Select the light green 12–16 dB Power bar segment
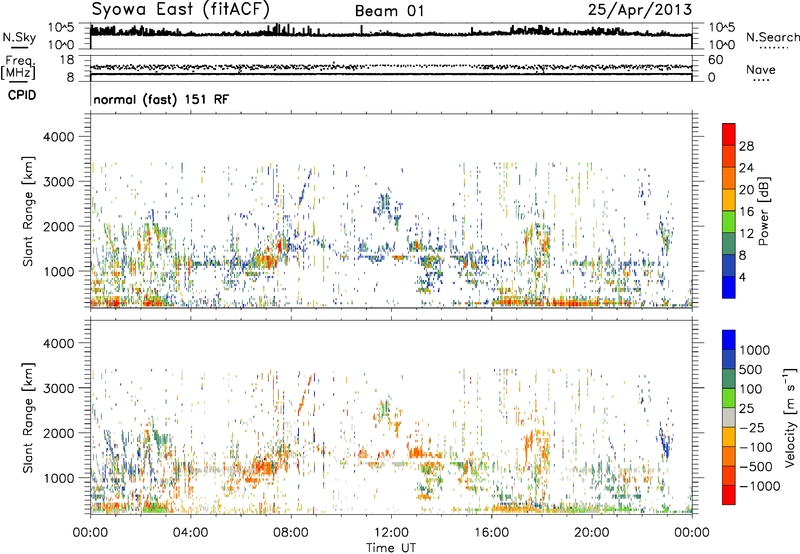Screen dimensions: 800x554 pos(729,221)
